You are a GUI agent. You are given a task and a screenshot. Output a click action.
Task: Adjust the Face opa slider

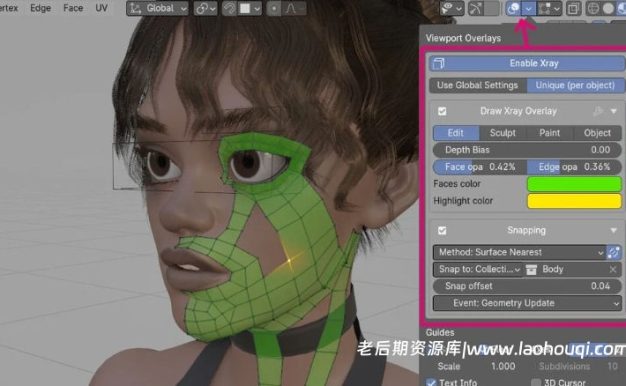click(x=479, y=167)
